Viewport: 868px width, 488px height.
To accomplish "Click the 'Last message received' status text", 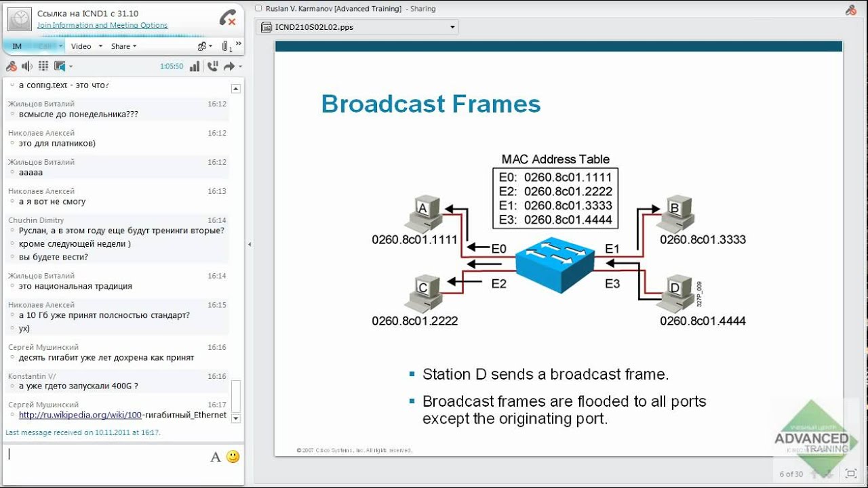I will coord(83,432).
